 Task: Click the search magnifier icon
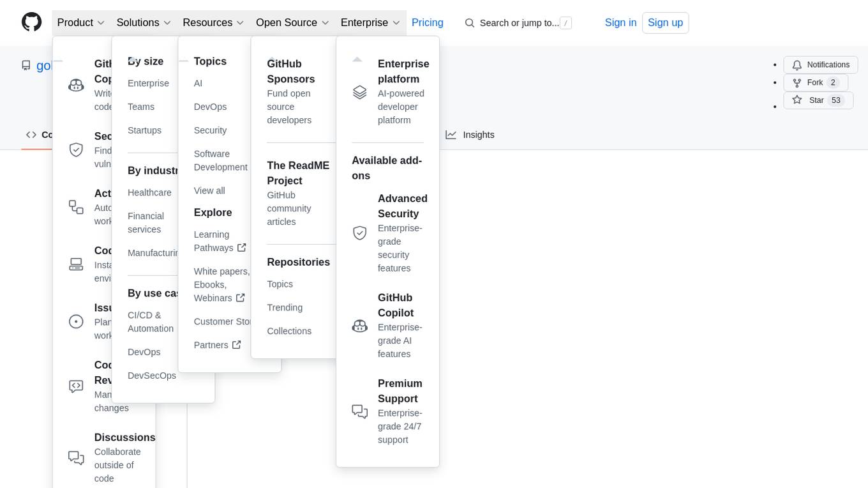[x=470, y=23]
